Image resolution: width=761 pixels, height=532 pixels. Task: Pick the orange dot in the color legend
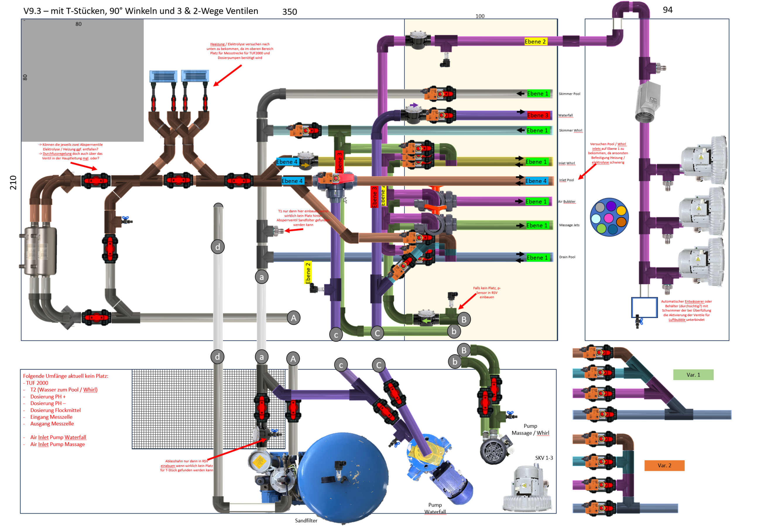coord(621,221)
